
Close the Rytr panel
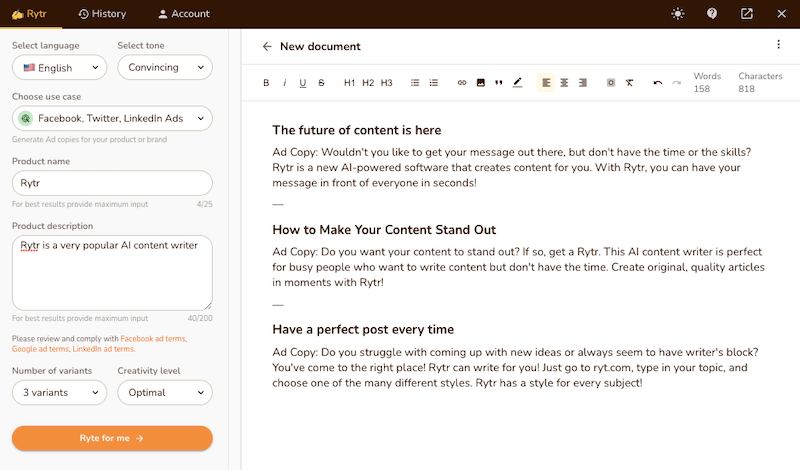pos(781,14)
